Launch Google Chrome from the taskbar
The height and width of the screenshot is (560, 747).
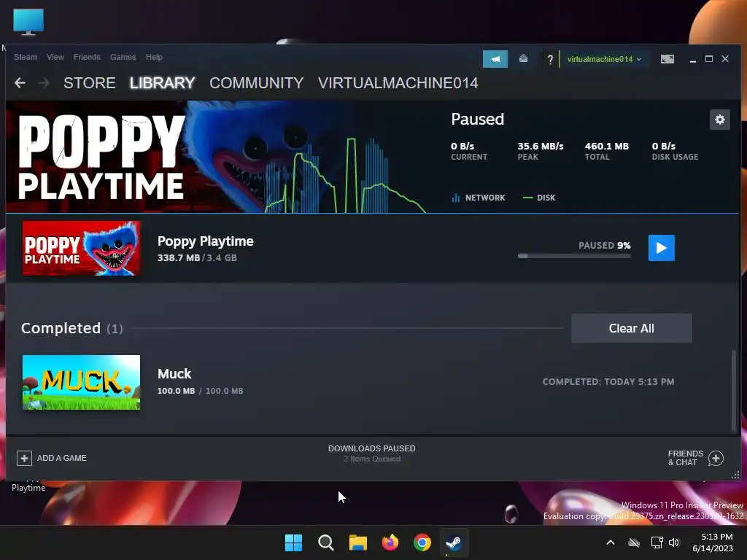[x=422, y=542]
